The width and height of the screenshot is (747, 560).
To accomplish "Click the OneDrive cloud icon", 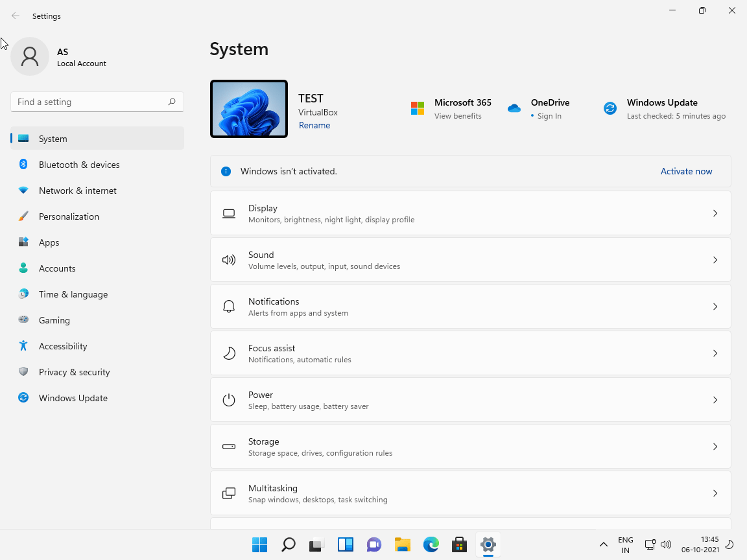I will tap(514, 108).
